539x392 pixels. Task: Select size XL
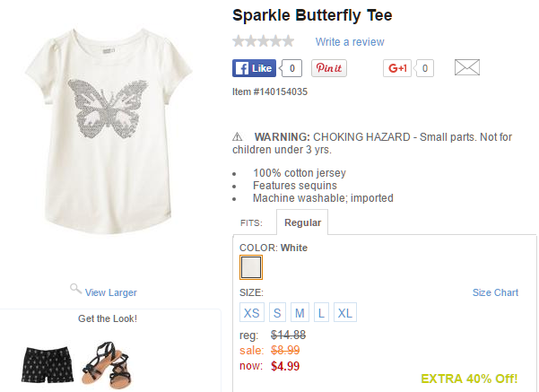coord(345,313)
